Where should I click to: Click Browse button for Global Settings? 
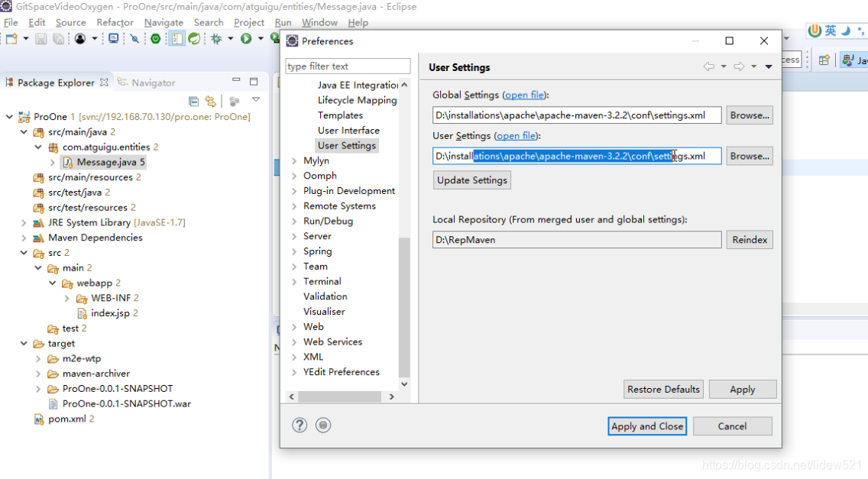pos(750,115)
